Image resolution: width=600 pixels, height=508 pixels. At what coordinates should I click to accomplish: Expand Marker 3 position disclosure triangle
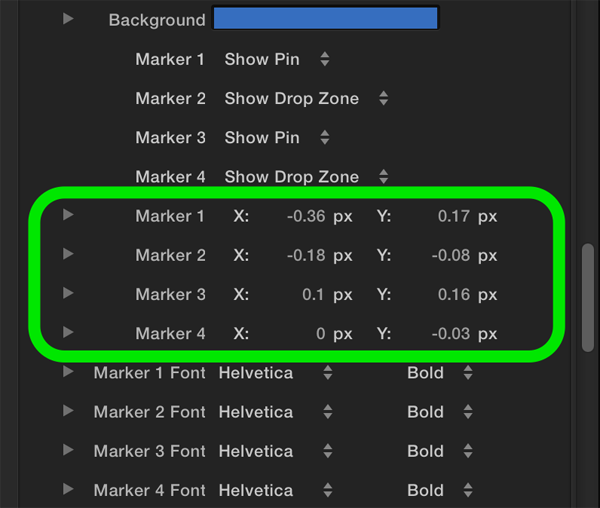[x=68, y=293]
